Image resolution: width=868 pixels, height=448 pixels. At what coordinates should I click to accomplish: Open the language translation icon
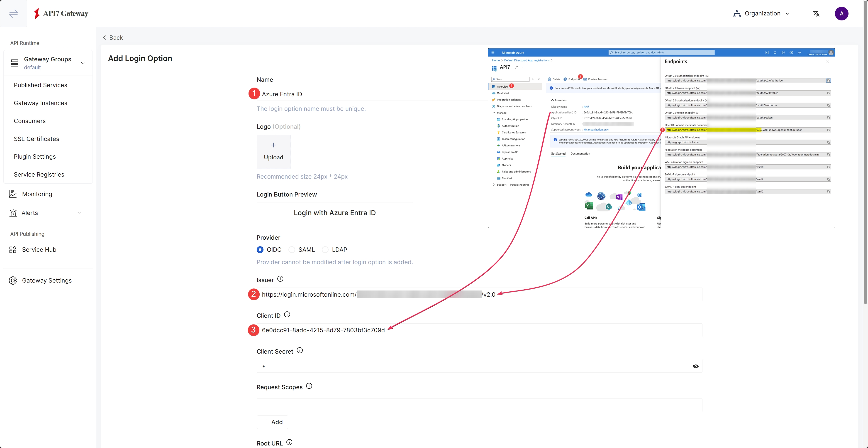pos(816,13)
